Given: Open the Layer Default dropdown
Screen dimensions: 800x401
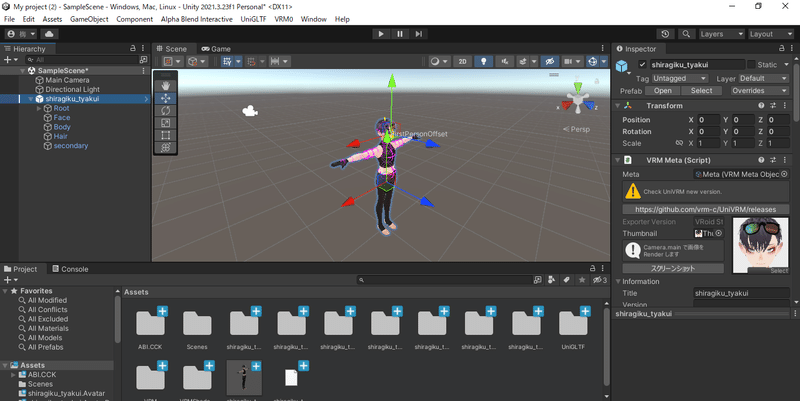Looking at the screenshot, I should [x=763, y=79].
